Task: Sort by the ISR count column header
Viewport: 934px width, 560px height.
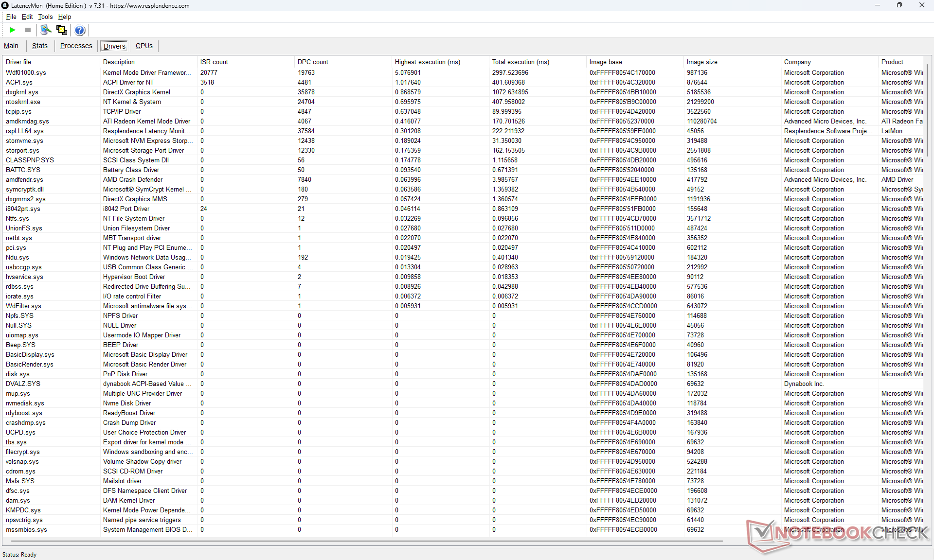Action: pos(214,62)
